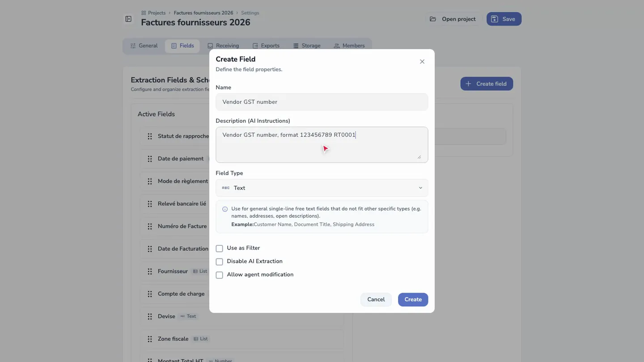Click drag handle for Compte de charge
This screenshot has height=362, width=644.
click(x=150, y=294)
